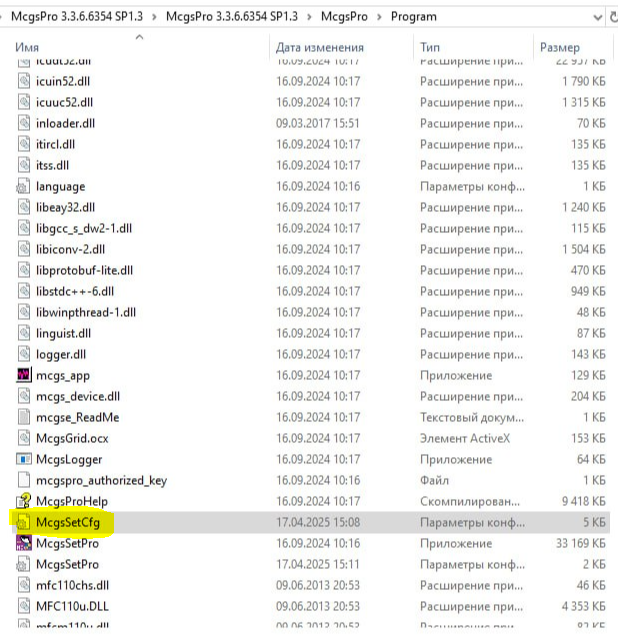Click the refresh button beside the address bar

click(x=613, y=17)
